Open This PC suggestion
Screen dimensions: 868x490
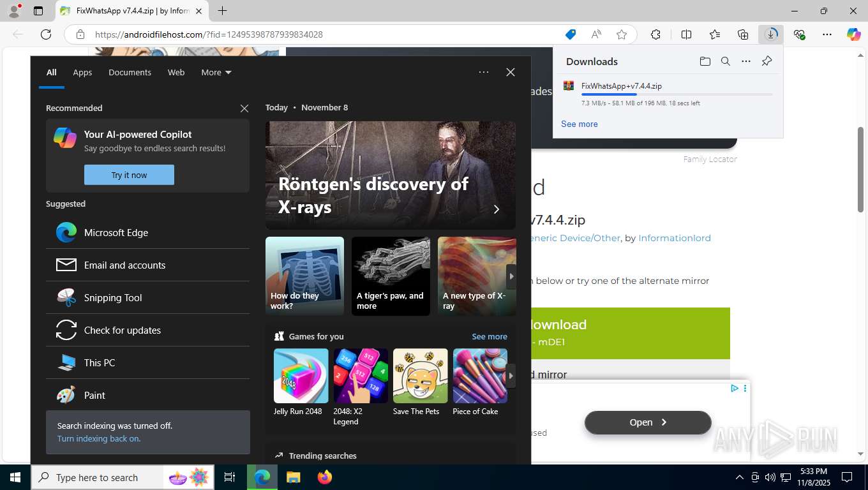click(147, 362)
